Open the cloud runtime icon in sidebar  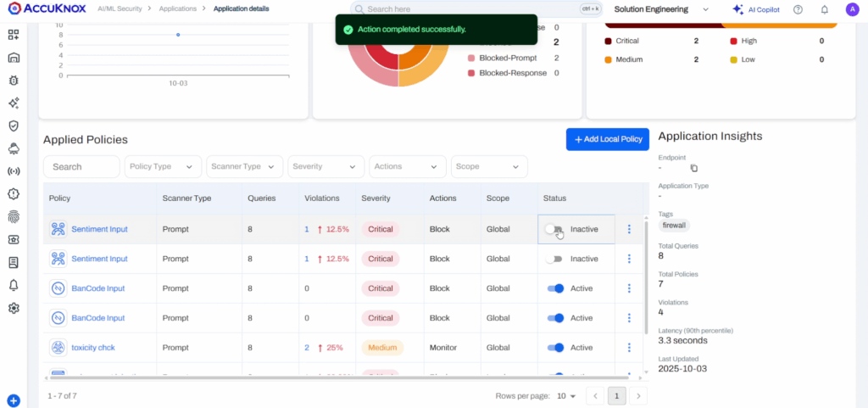tap(14, 148)
